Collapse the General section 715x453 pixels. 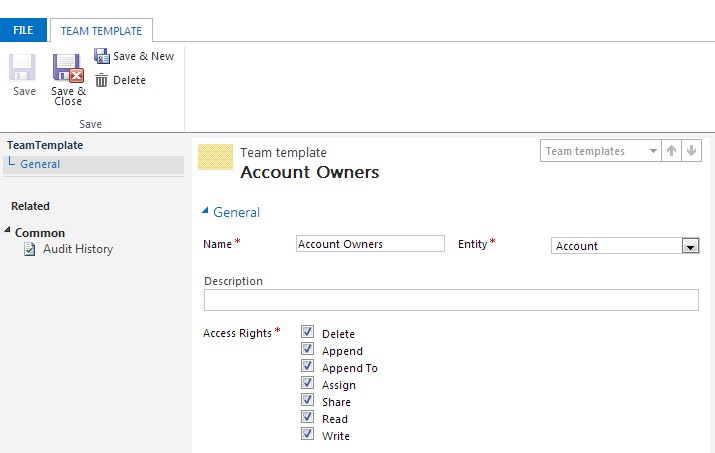[x=207, y=211]
